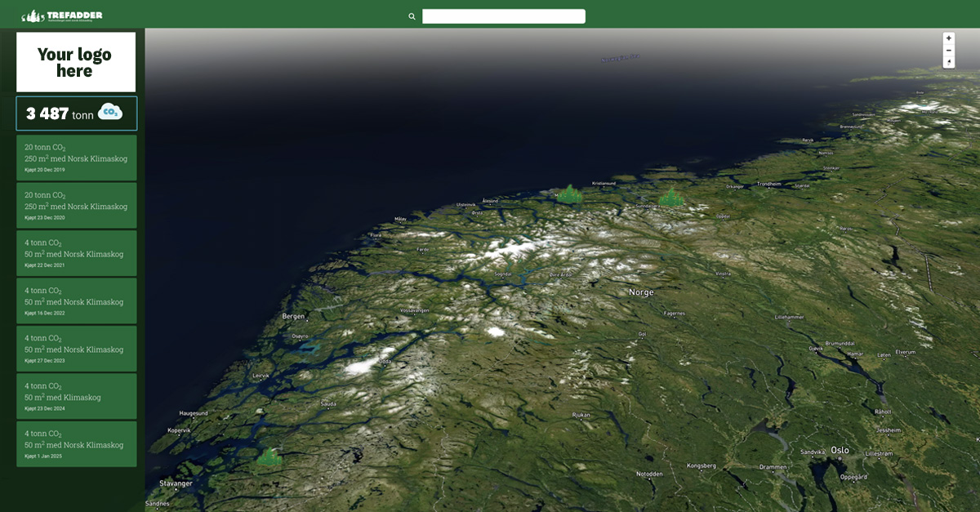Image resolution: width=980 pixels, height=512 pixels.
Task: Click the 3 487 tonn total box
Action: [x=77, y=114]
